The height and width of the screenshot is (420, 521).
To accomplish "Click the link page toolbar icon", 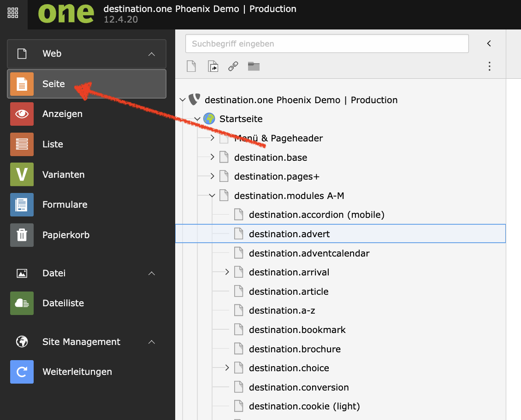I will 233,66.
